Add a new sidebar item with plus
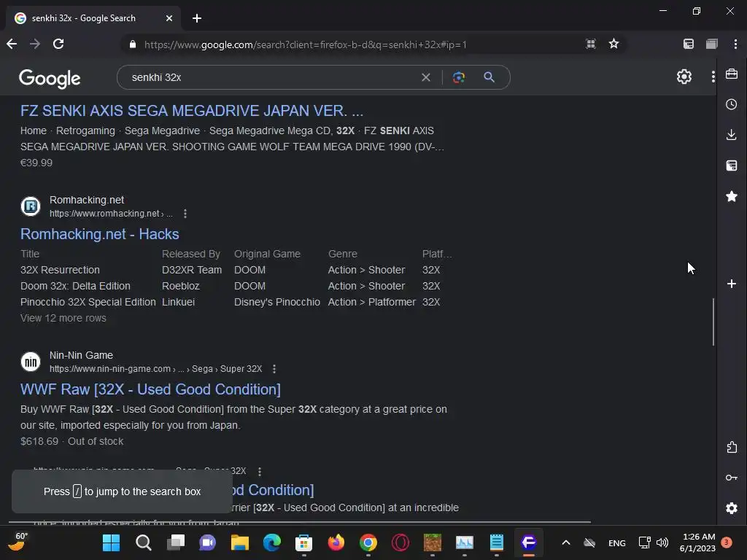747x560 pixels. (732, 284)
